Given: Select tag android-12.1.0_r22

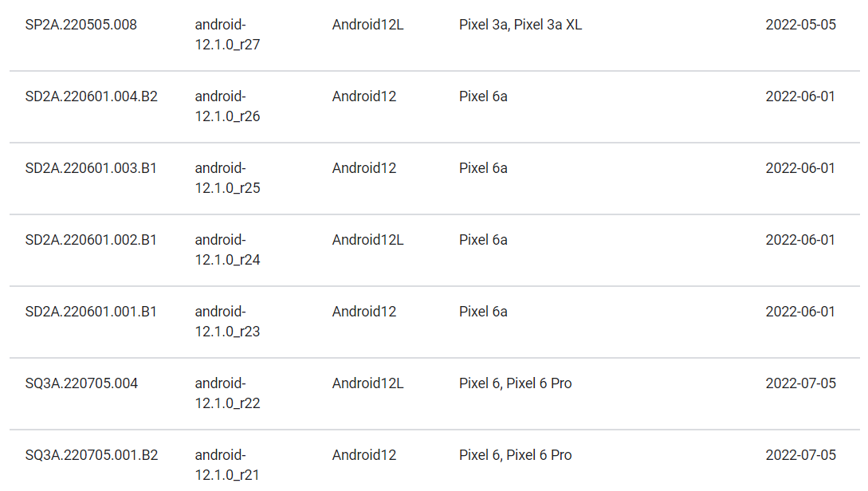Looking at the screenshot, I should pyautogui.click(x=228, y=393).
